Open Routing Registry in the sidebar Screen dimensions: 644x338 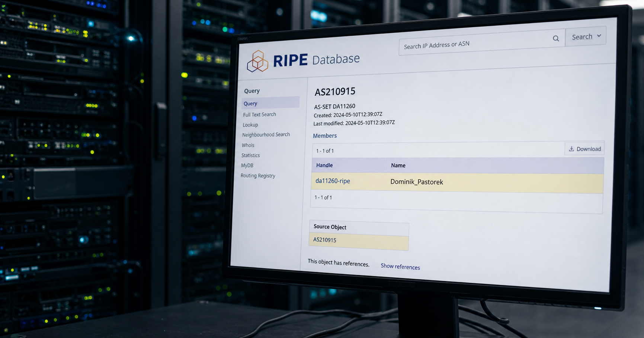[258, 176]
